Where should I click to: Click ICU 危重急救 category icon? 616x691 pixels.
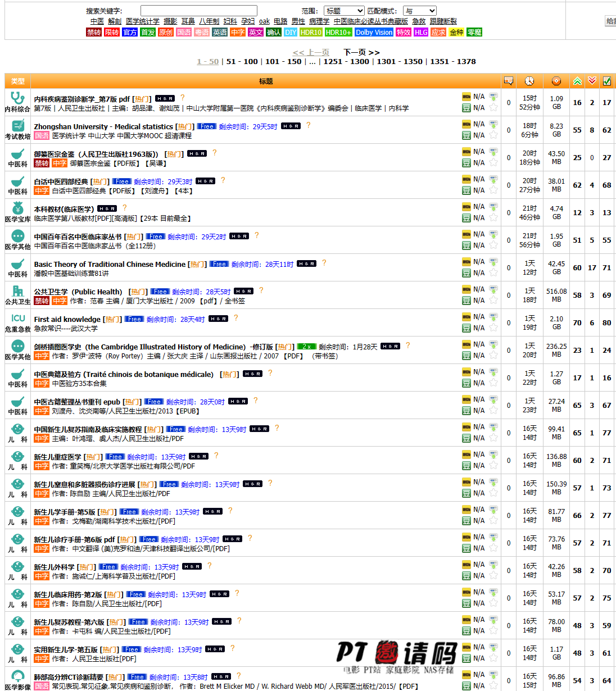[18, 319]
